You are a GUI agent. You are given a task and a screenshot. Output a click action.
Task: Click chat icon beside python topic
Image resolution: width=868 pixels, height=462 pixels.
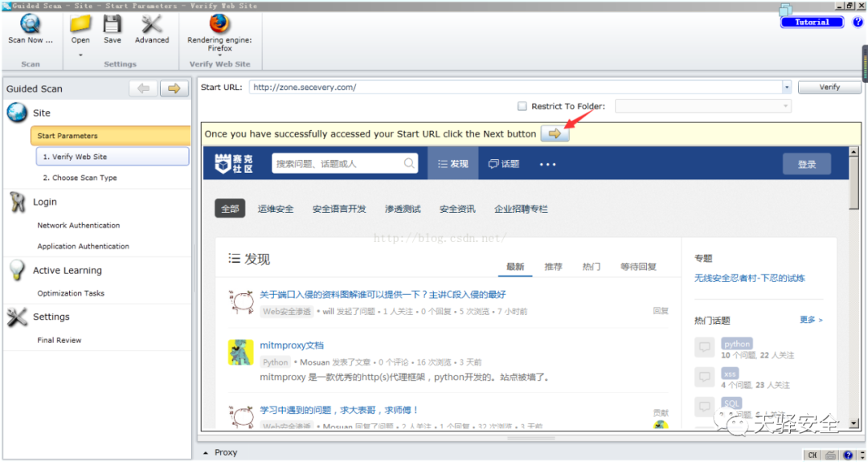[x=705, y=347]
